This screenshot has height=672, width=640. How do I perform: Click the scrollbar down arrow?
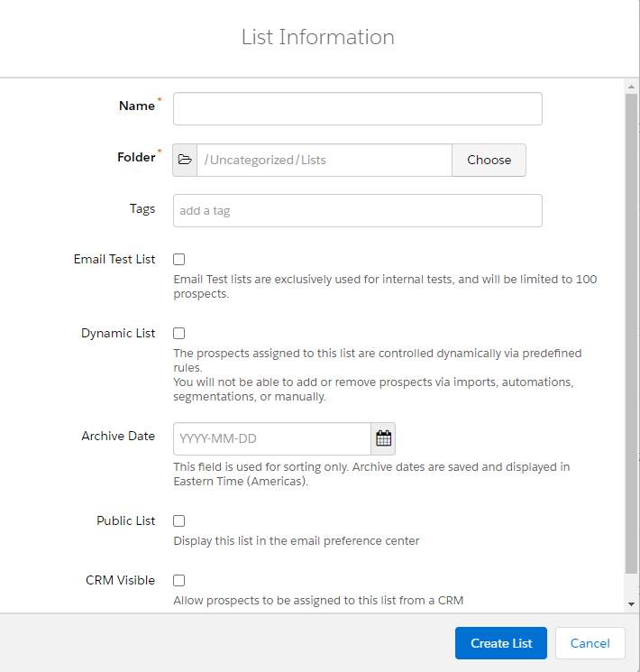(x=631, y=603)
